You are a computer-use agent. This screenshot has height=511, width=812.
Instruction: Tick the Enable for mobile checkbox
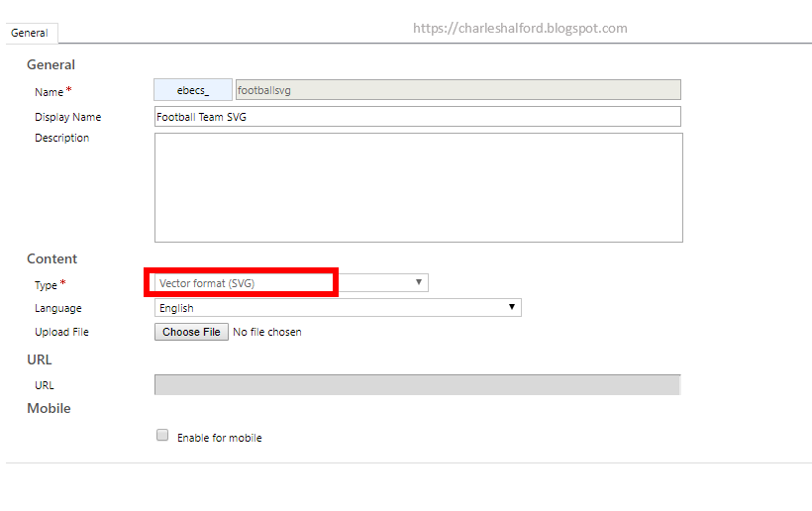coord(162,435)
